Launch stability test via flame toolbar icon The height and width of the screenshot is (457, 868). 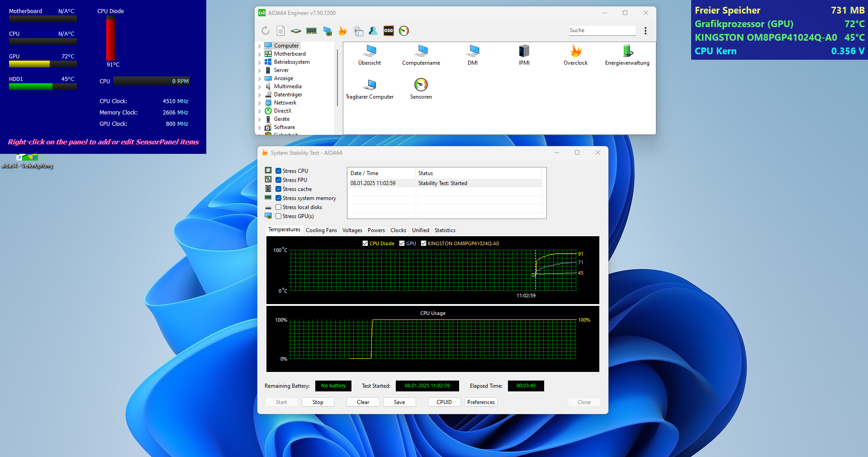(342, 31)
